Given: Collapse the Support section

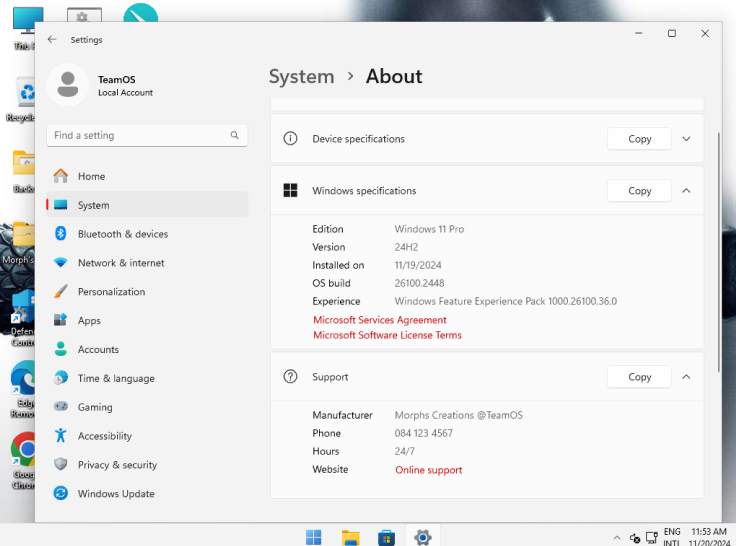Looking at the screenshot, I should click(686, 377).
